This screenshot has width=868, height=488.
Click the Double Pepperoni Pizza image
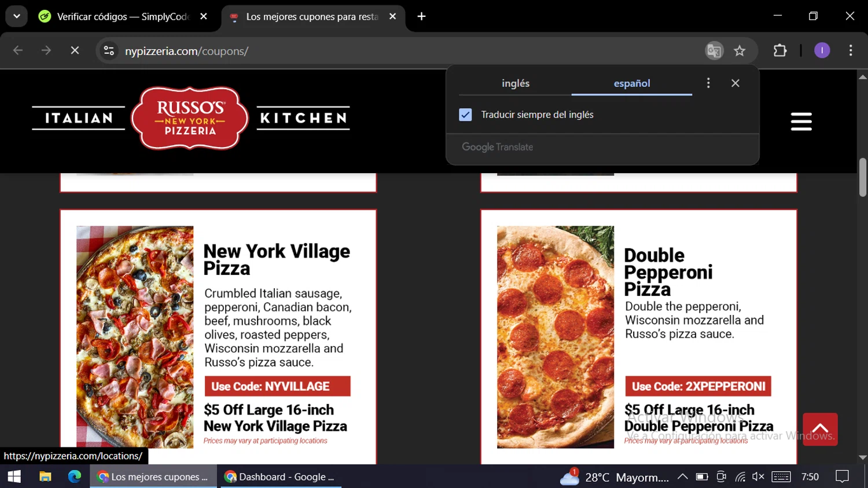(556, 337)
